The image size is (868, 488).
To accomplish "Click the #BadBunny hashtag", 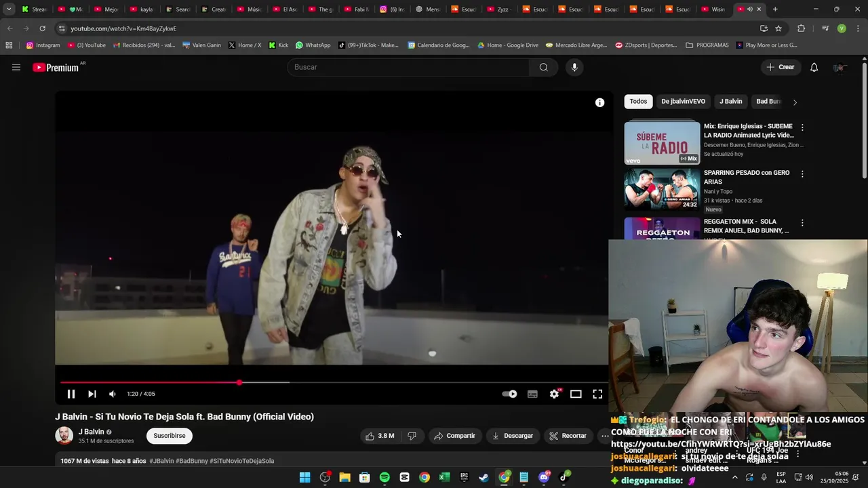I will click(192, 461).
